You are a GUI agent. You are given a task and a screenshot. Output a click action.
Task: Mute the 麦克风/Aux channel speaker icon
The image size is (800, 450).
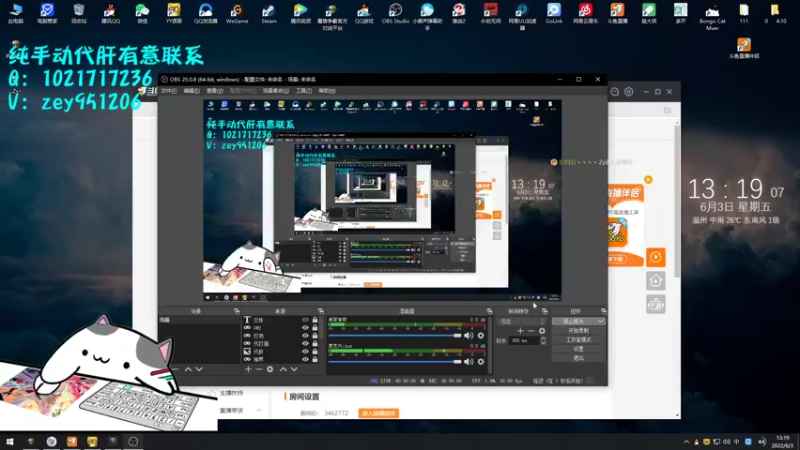click(x=468, y=362)
